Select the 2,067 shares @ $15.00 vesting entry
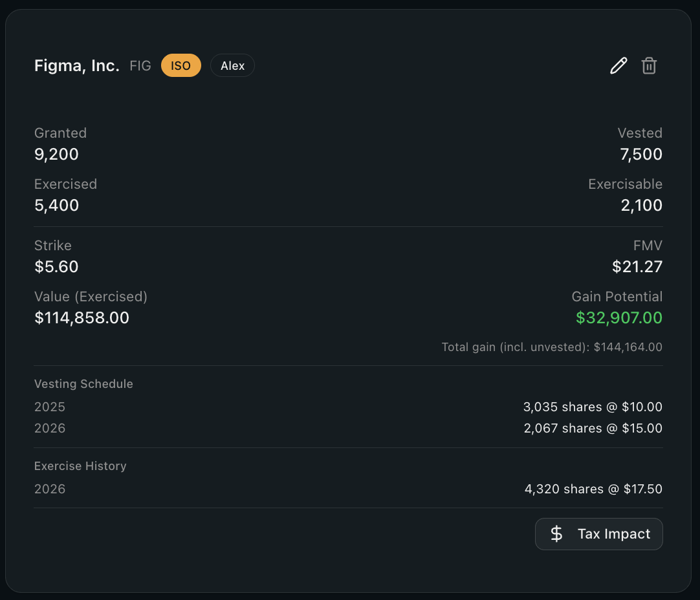Viewport: 700px width, 600px height. coord(593,429)
